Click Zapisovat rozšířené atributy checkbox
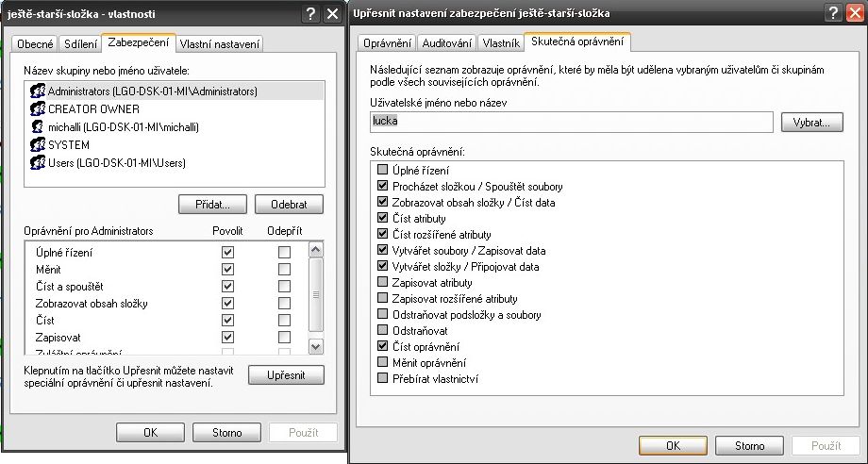 click(x=382, y=298)
